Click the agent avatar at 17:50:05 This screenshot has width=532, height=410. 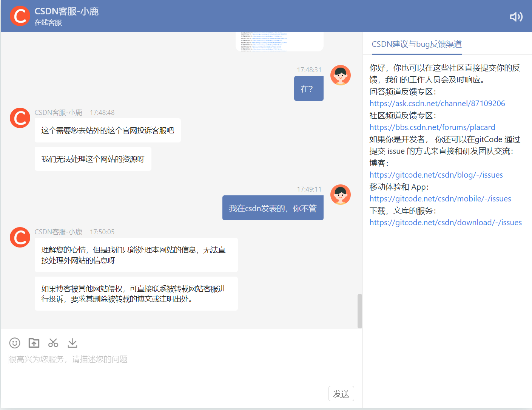point(20,237)
